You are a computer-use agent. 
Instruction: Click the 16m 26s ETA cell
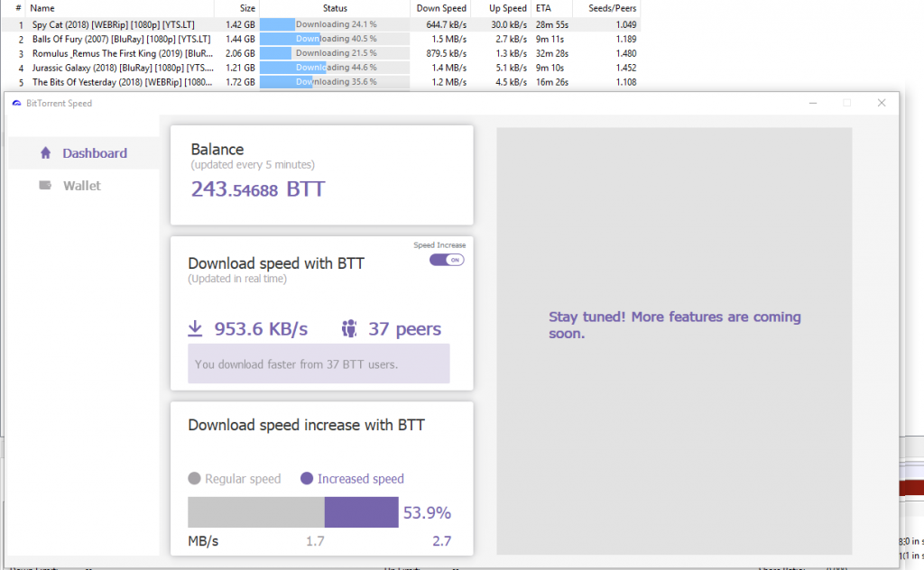(x=552, y=82)
